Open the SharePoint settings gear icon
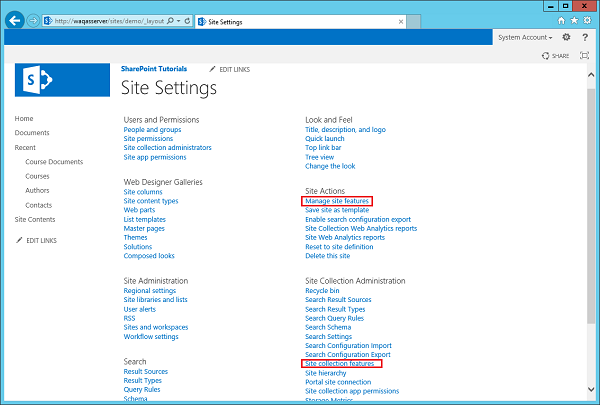The width and height of the screenshot is (600, 405). click(566, 37)
